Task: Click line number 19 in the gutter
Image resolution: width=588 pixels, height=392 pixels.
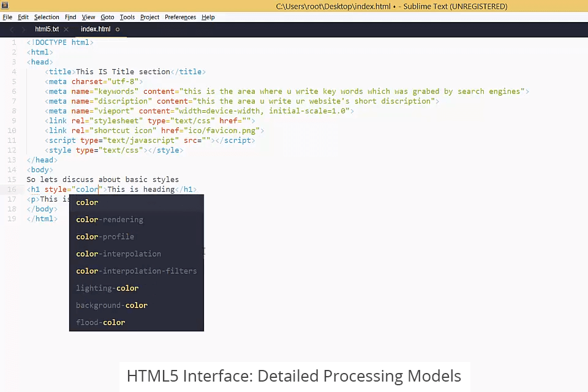Action: point(12,219)
